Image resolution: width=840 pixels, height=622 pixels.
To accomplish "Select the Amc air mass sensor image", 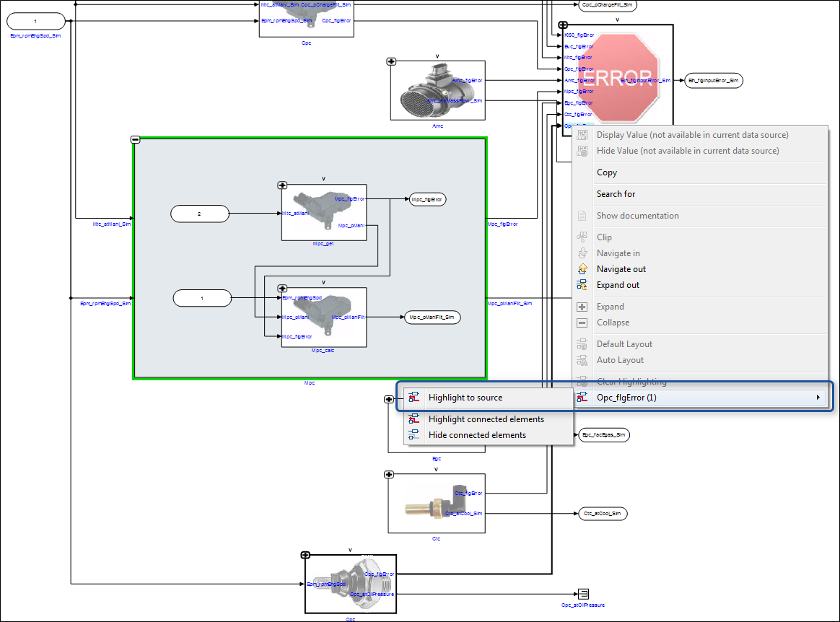I will click(x=436, y=90).
